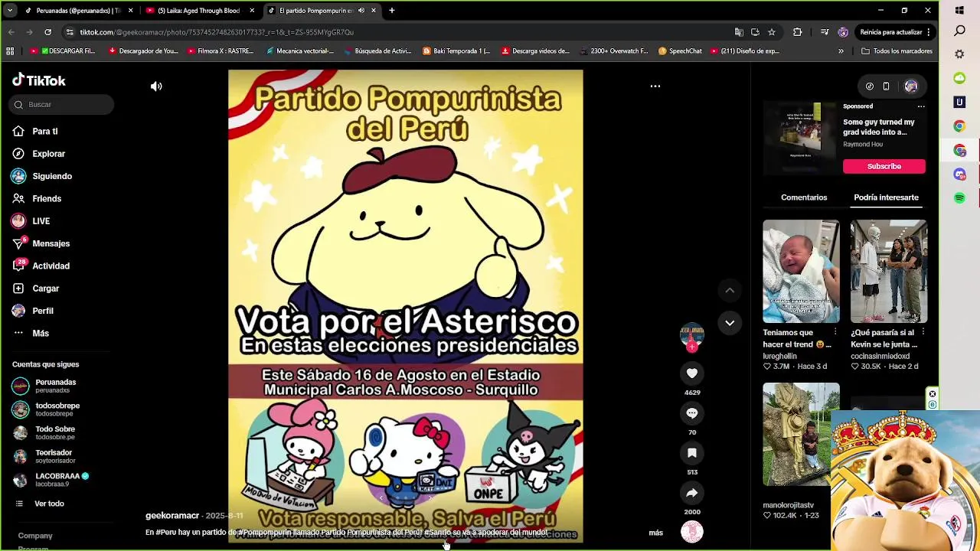Go to previous post with up chevron

(730, 290)
